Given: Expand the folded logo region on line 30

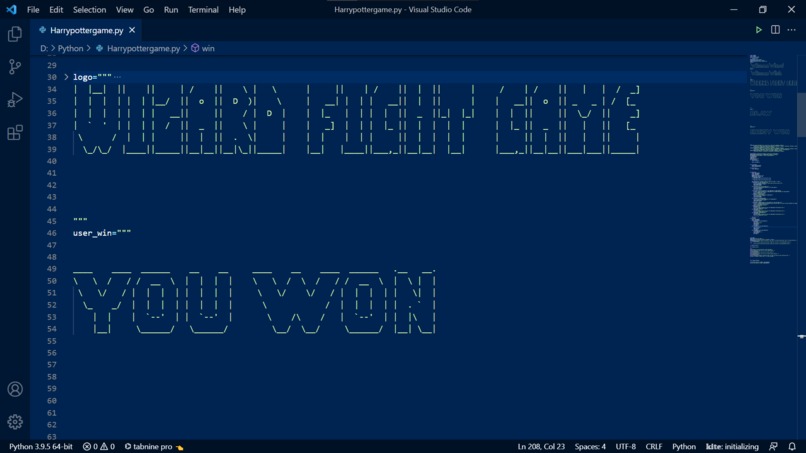Looking at the screenshot, I should pyautogui.click(x=66, y=77).
